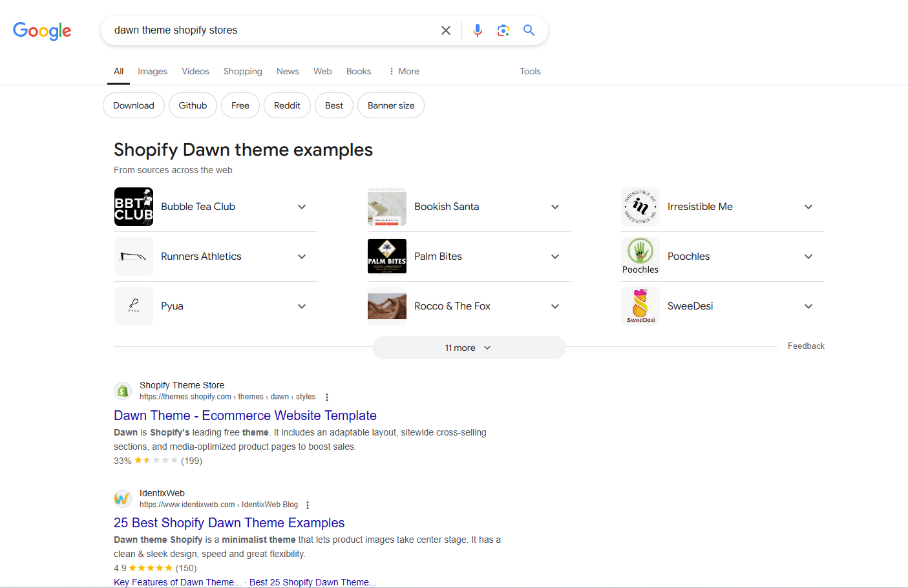This screenshot has width=908, height=588.
Task: Open Best 25 Shopify Dawn Theme sitelink
Action: [x=313, y=582]
